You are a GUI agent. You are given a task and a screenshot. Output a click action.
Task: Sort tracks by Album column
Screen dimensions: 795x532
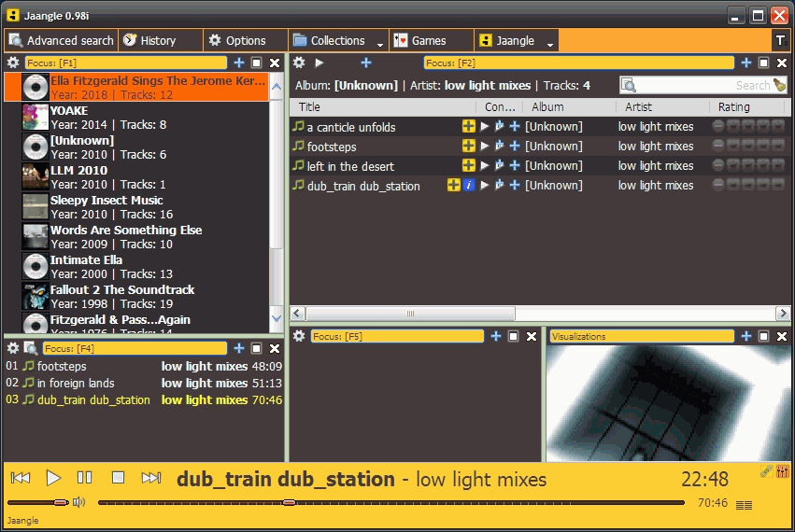pos(571,107)
